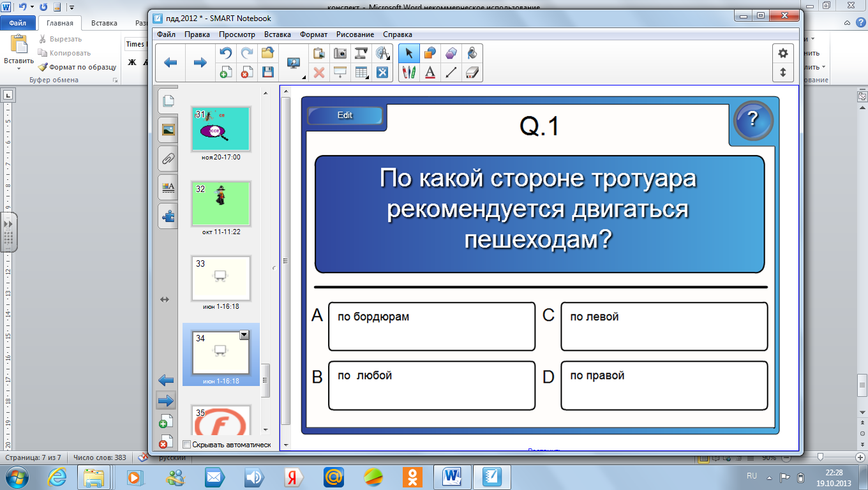
Task: Move sidebar to other side with double arrow
Action: click(165, 299)
